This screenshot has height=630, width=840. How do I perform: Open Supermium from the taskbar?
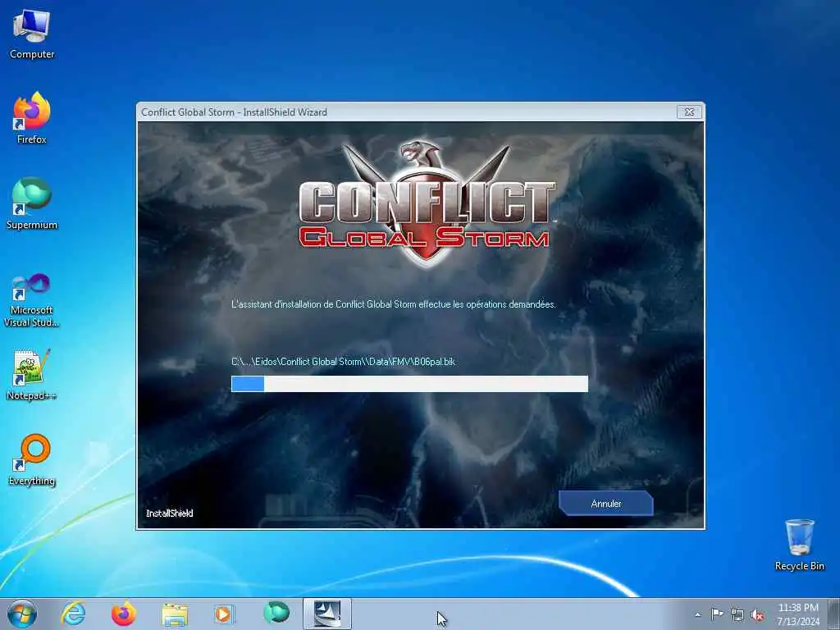pos(276,614)
